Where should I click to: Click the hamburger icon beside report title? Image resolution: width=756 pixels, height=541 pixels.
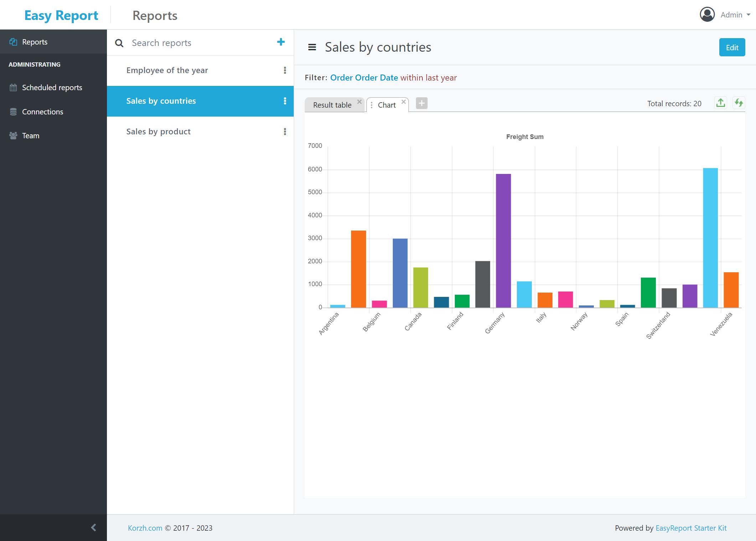tap(312, 47)
